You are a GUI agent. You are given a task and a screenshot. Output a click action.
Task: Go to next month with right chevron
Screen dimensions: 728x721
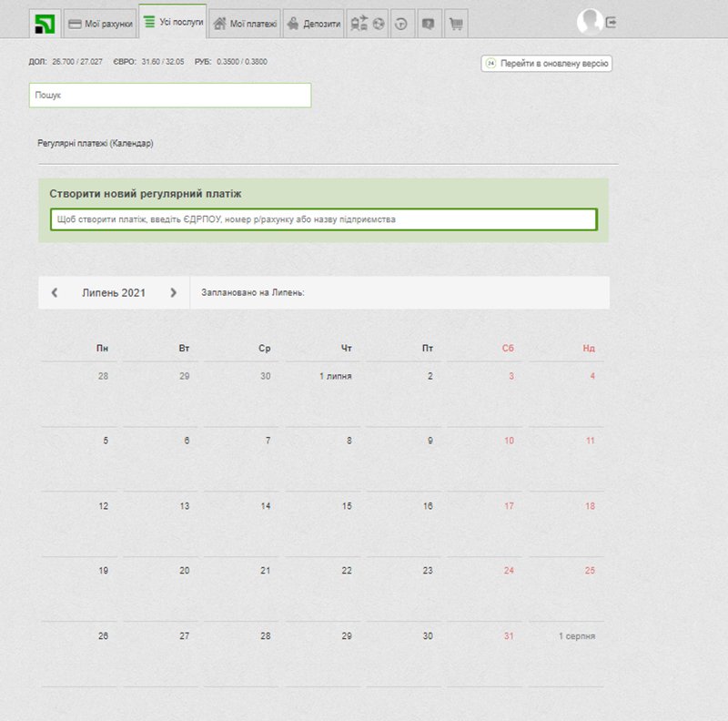[x=173, y=293]
